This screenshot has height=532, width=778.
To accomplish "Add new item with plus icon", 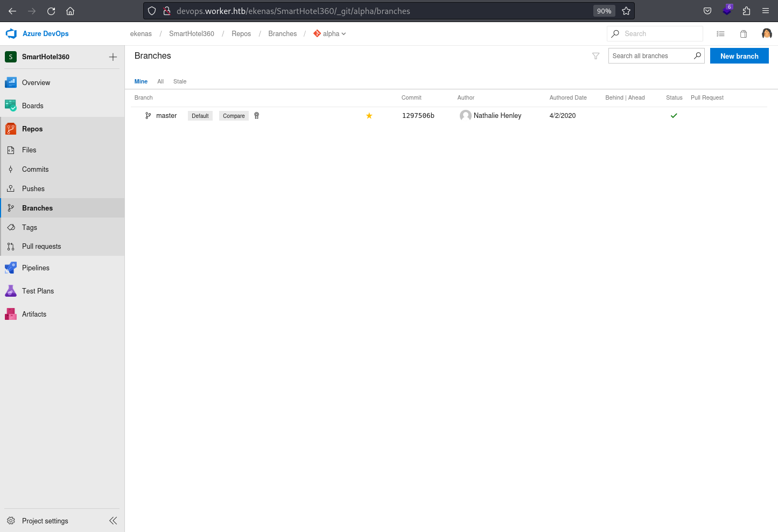I will tap(113, 57).
